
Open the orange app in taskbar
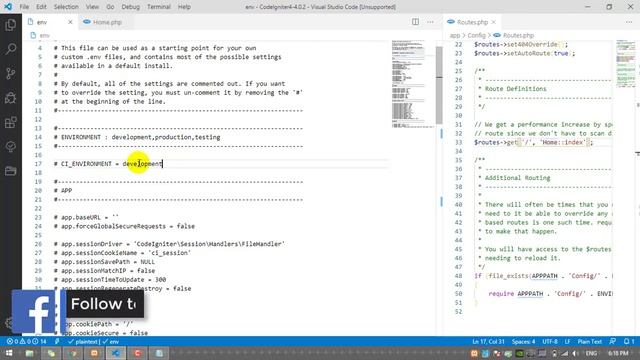(x=94, y=353)
